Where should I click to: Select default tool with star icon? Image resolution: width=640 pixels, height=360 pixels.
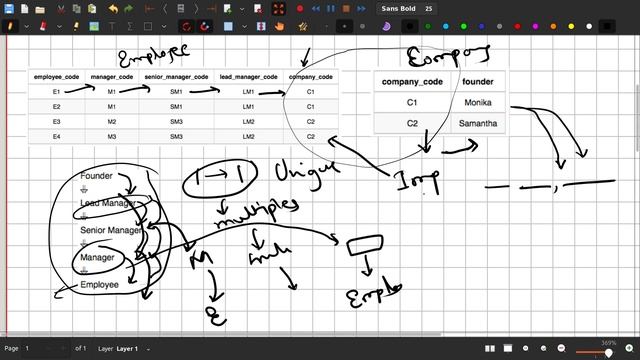pos(302,27)
